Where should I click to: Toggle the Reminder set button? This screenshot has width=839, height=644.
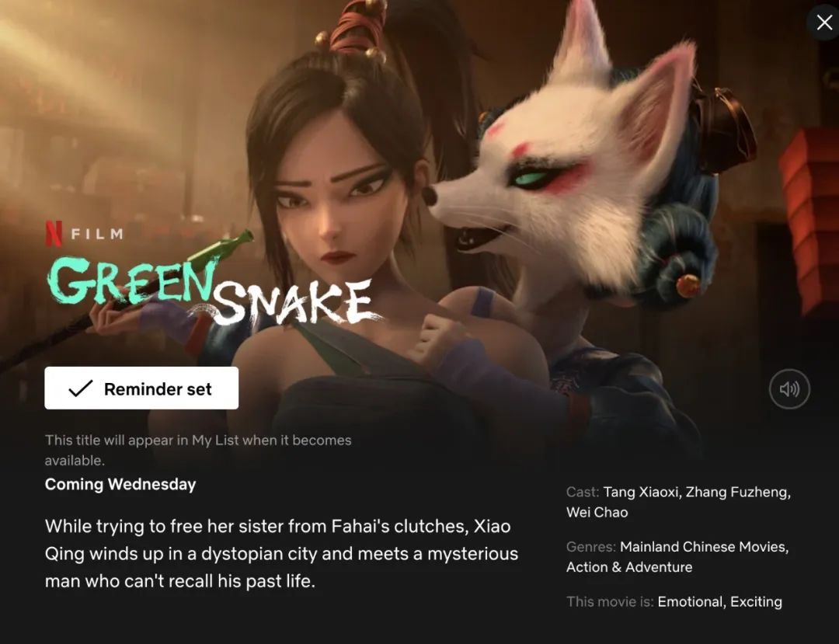coord(141,388)
